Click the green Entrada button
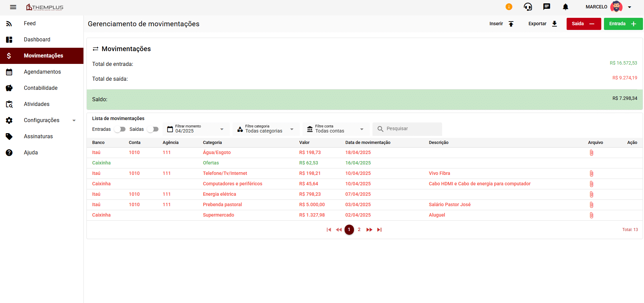Image resolution: width=644 pixels, height=303 pixels. point(623,24)
